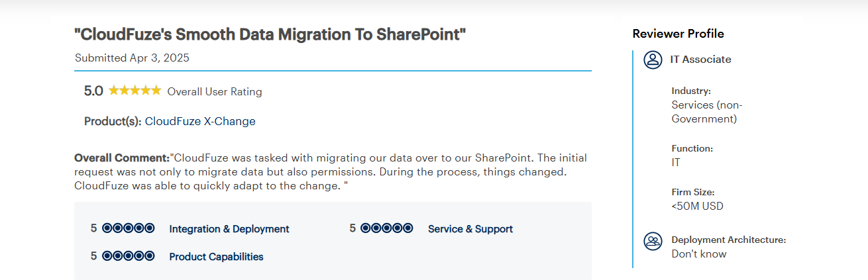Click the Integration & Deployment rating circles
The image size is (868, 280).
coord(128,228)
